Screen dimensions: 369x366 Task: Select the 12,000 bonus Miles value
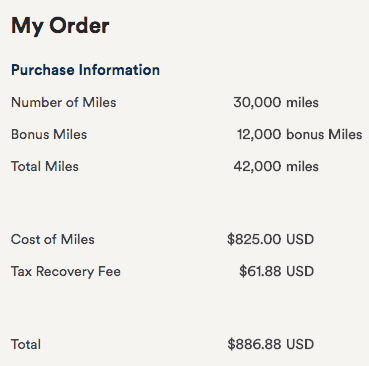[300, 134]
